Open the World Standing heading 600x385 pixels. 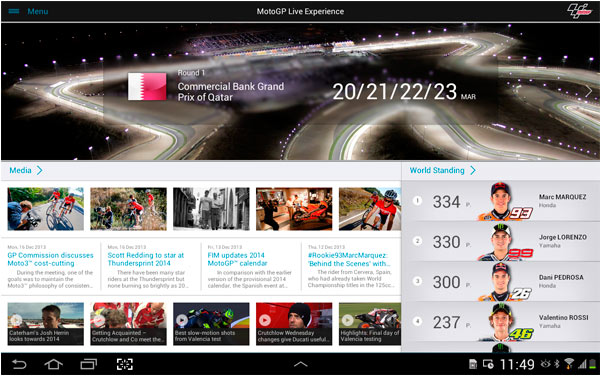point(437,170)
